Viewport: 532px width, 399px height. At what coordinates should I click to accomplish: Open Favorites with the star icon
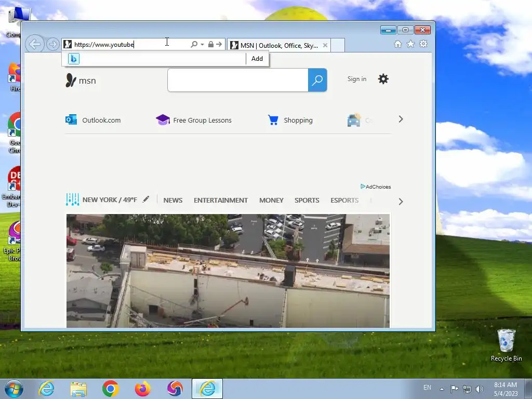point(410,44)
